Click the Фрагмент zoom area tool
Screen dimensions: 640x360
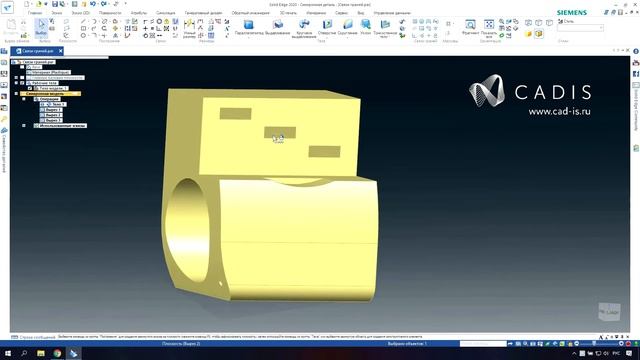click(x=470, y=27)
